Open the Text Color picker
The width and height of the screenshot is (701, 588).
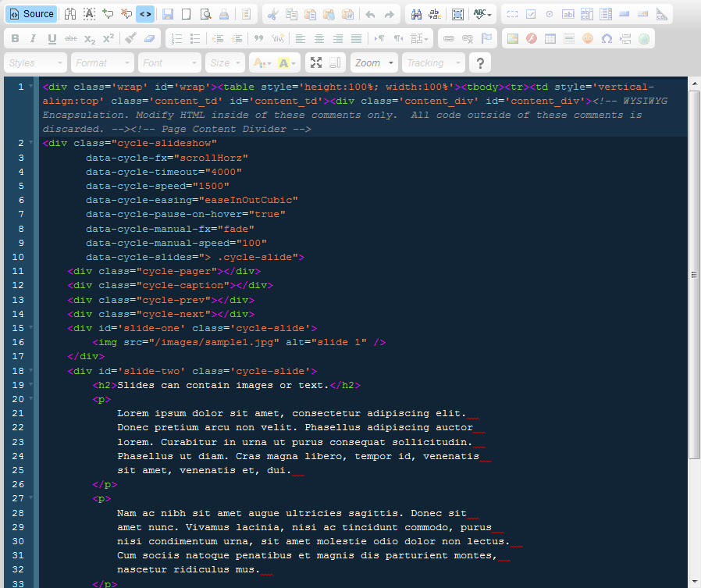(262, 63)
